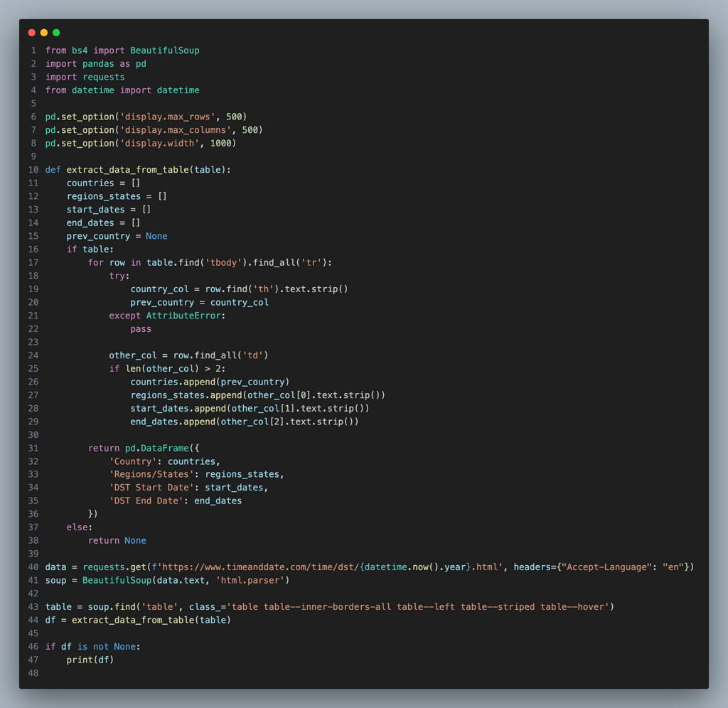
Task: Click 'country_col' assignment on line 19
Action: coord(159,289)
